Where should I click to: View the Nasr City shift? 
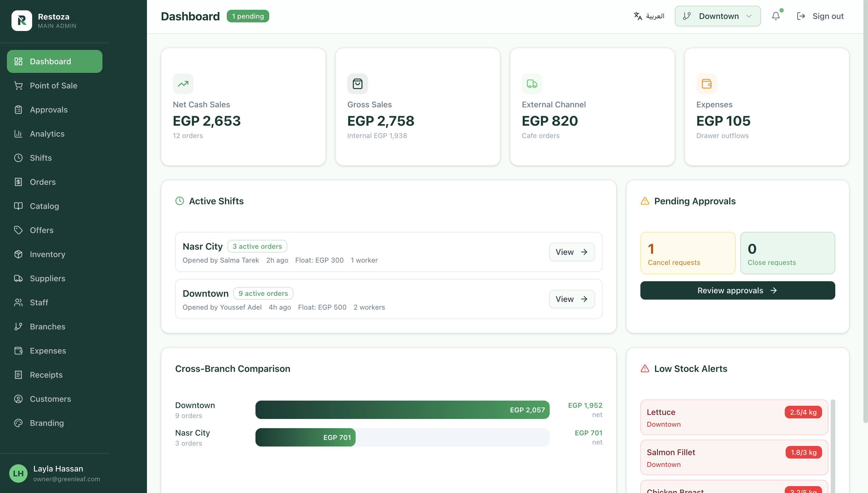(x=572, y=252)
